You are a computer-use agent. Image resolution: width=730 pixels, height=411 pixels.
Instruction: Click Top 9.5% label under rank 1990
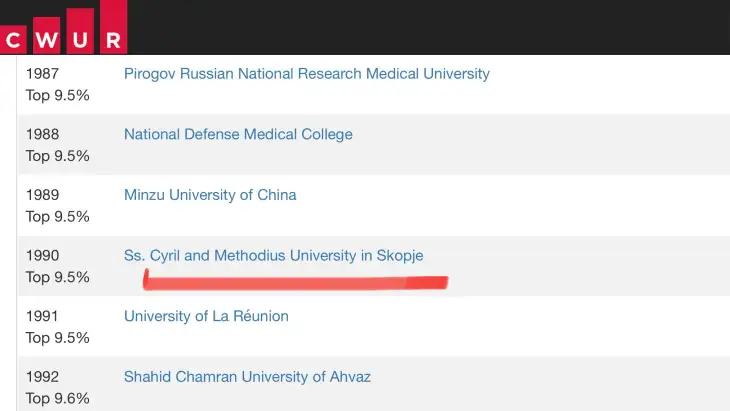point(58,277)
